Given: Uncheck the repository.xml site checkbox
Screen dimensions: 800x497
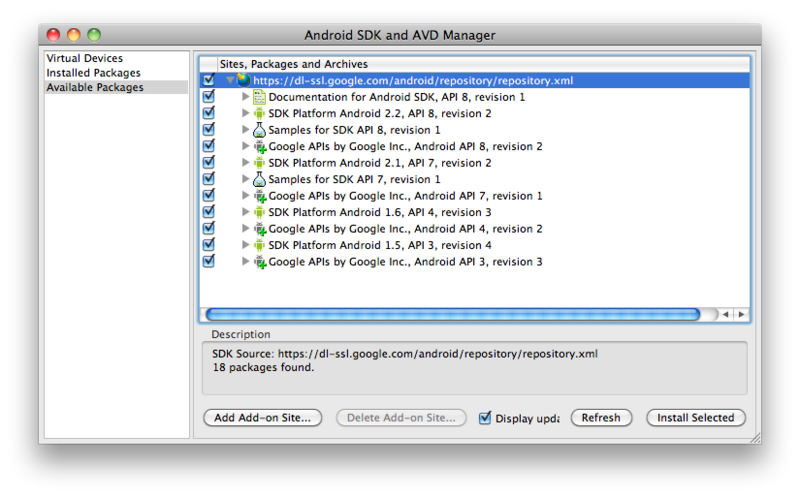Looking at the screenshot, I should (209, 80).
